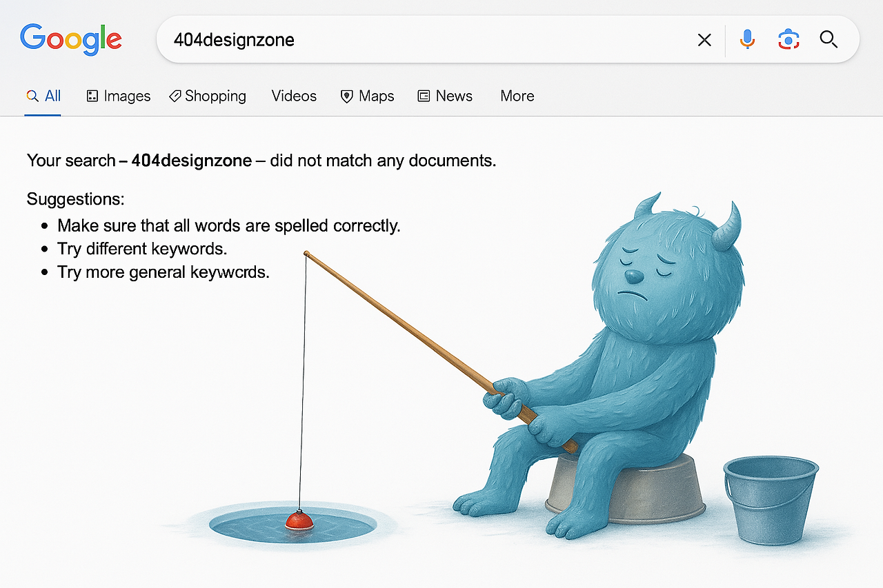Viewport: 883px width, 588px height.
Task: Click the magnifier icon beside All
Action: click(x=30, y=96)
